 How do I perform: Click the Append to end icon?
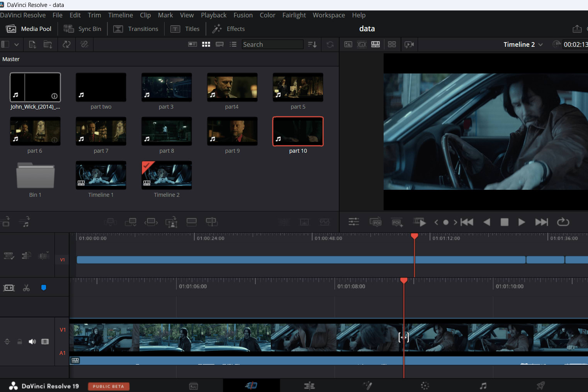(131, 222)
